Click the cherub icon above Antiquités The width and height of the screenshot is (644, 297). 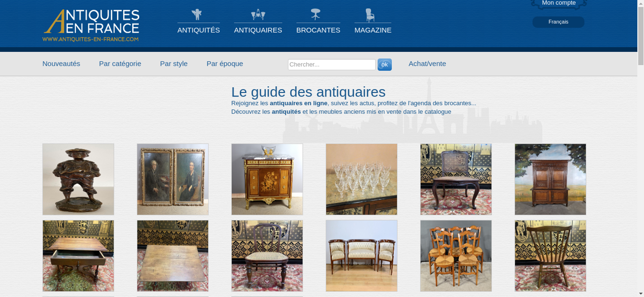click(x=197, y=14)
